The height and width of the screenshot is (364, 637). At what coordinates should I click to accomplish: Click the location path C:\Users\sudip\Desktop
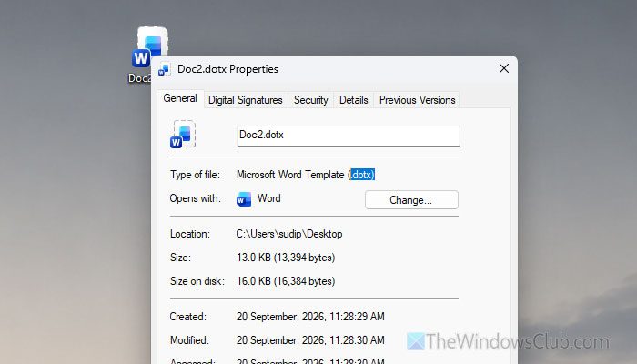coord(289,234)
